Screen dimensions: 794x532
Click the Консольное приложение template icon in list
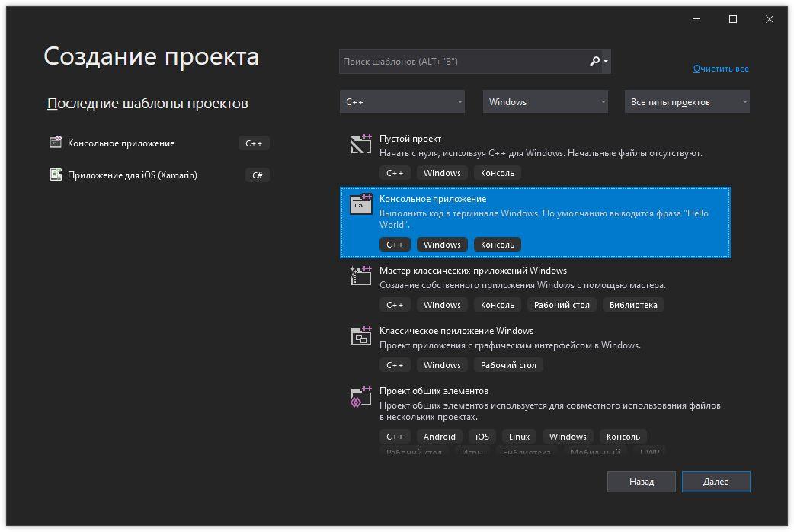[360, 204]
